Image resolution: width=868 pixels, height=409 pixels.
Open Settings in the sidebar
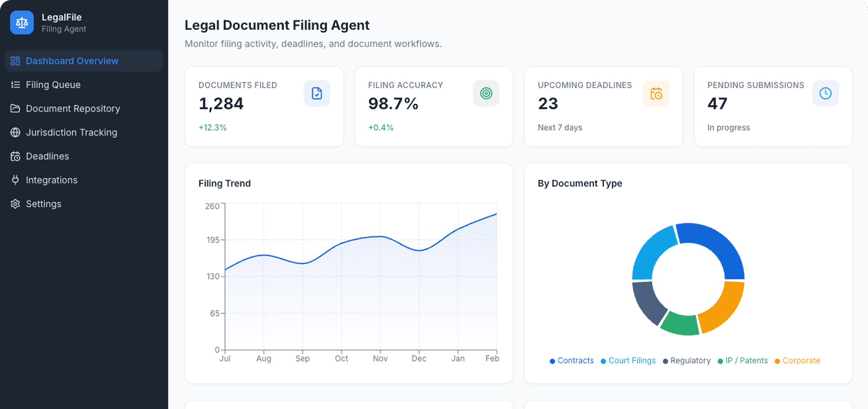84,204
